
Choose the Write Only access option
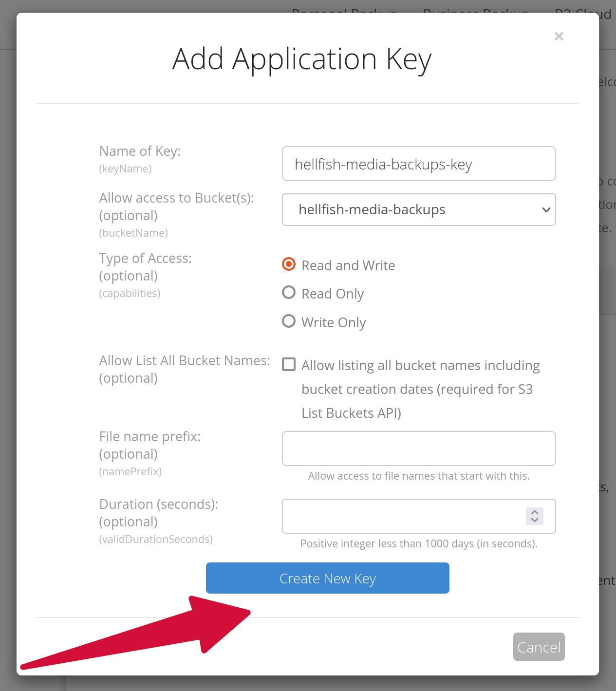point(289,321)
